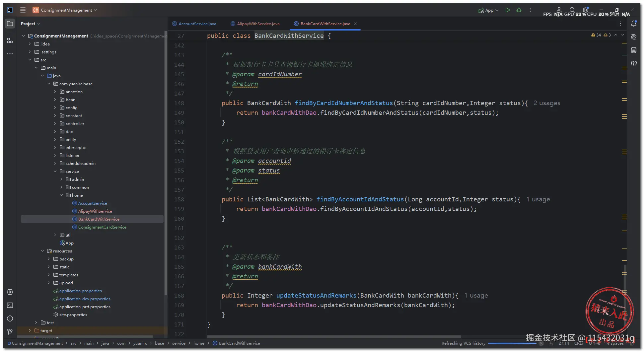Open the Structure tool window
The width and height of the screenshot is (644, 352).
click(10, 40)
